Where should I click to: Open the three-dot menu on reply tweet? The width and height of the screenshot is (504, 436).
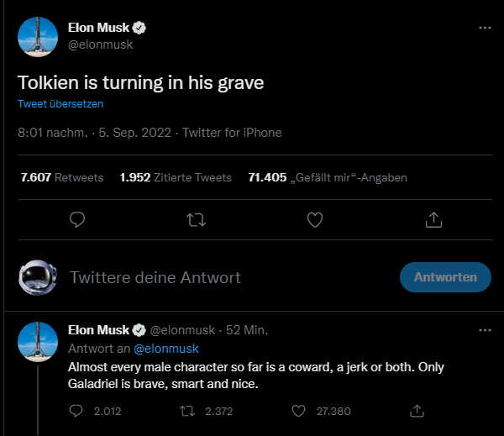[485, 330]
